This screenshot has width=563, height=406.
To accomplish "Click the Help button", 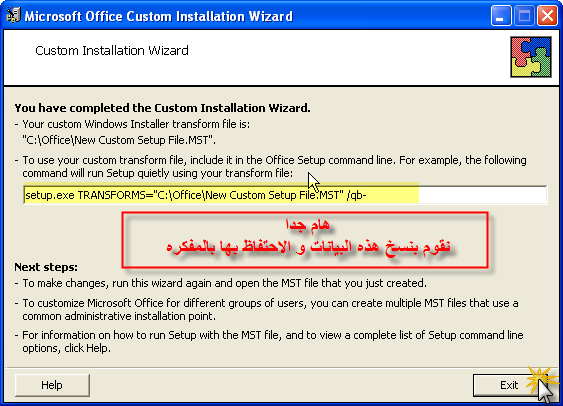I will (x=52, y=385).
